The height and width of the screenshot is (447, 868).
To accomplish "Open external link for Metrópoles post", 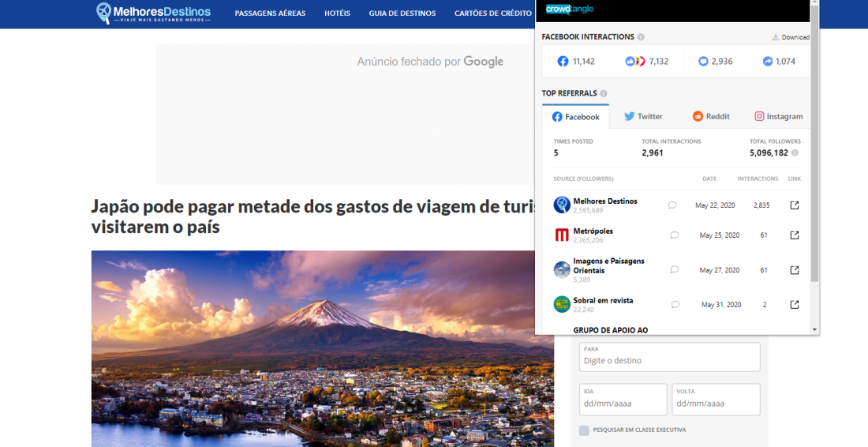I will 795,235.
